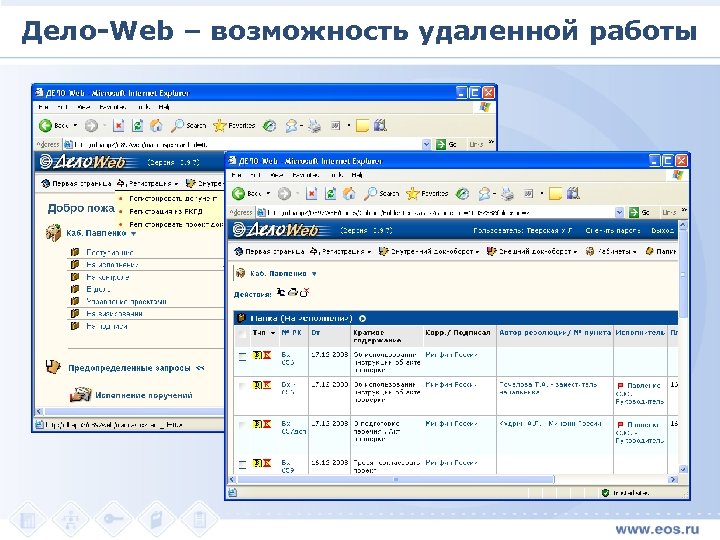Open Help menu in front window menu bar
The height and width of the screenshot is (540, 720).
click(x=357, y=175)
